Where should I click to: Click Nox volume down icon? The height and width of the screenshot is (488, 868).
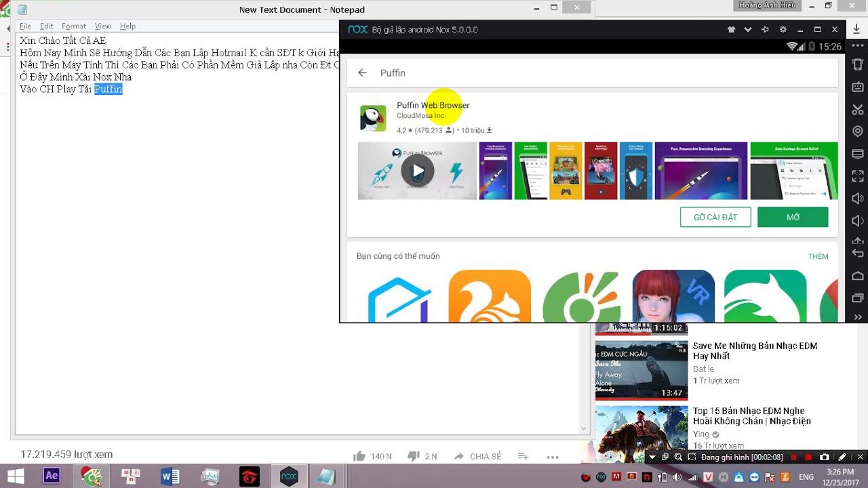[858, 220]
